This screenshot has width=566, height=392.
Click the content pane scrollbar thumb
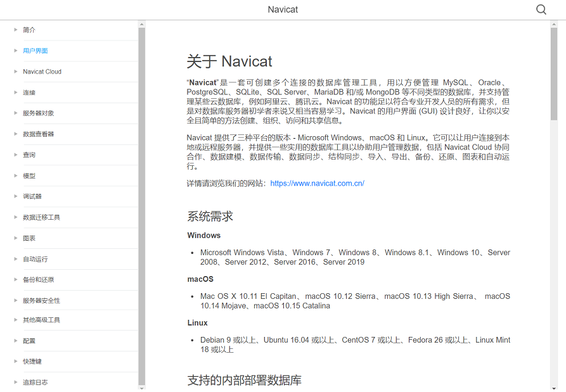pos(554,74)
